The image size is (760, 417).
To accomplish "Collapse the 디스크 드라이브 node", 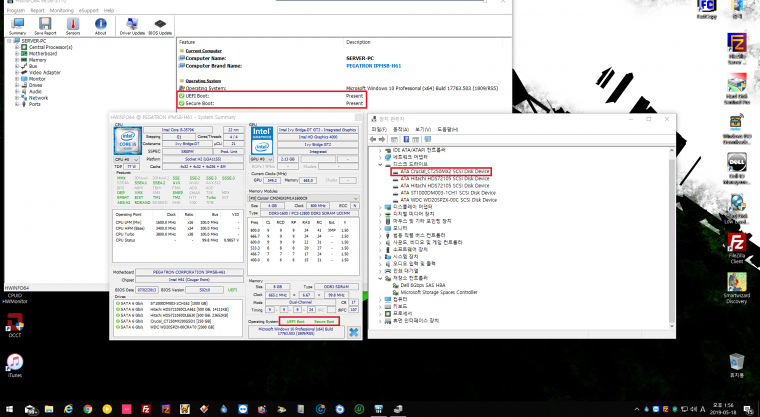I will pyautogui.click(x=380, y=164).
